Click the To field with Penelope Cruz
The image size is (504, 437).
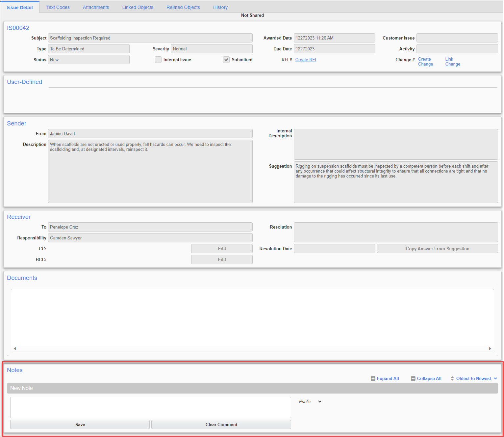[x=150, y=227]
